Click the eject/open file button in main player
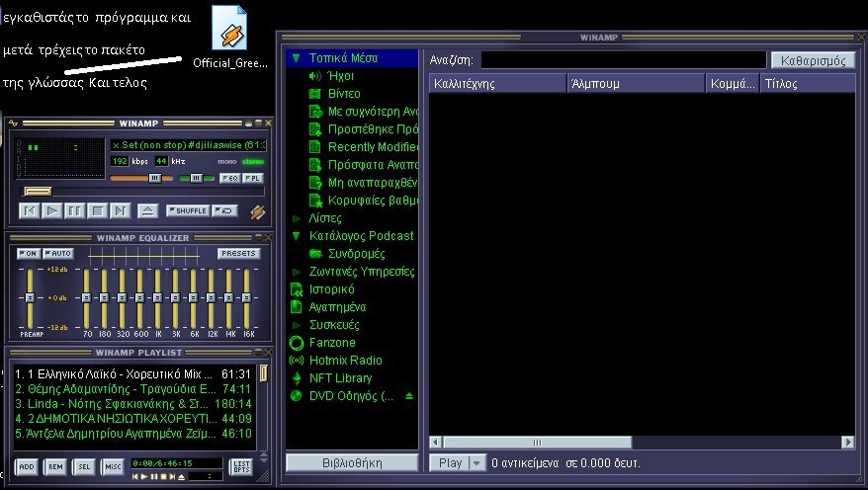This screenshot has height=490, width=868. (147, 210)
